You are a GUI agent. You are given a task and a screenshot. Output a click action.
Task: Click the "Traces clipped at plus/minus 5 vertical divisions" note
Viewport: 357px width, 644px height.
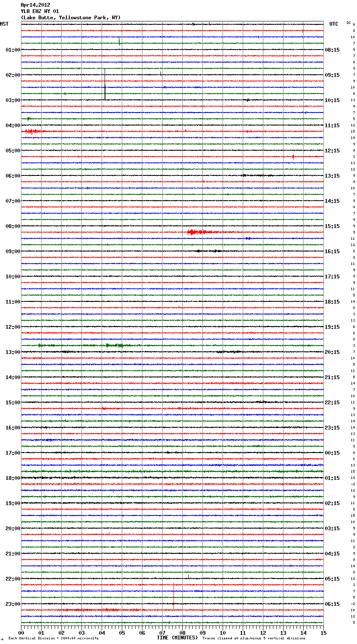[x=254, y=639]
